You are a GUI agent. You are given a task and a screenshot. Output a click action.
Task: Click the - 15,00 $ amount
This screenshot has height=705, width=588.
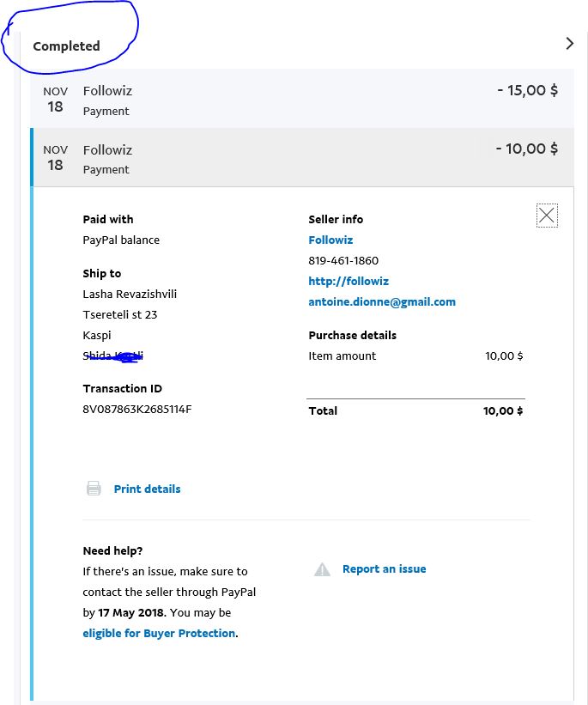(527, 90)
